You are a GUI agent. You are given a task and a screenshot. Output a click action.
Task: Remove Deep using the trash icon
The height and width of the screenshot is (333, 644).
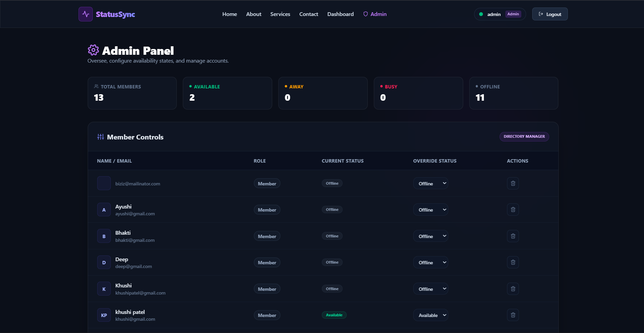[513, 262]
